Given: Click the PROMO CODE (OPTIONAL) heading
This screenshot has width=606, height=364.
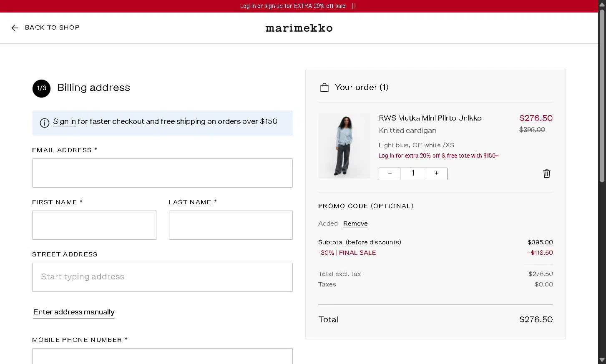Looking at the screenshot, I should pyautogui.click(x=366, y=206).
